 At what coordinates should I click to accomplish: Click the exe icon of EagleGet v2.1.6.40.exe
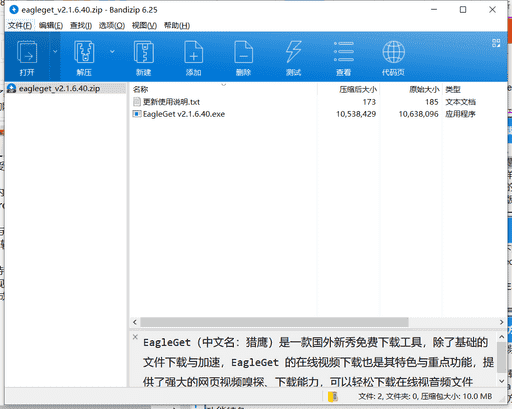[137, 114]
